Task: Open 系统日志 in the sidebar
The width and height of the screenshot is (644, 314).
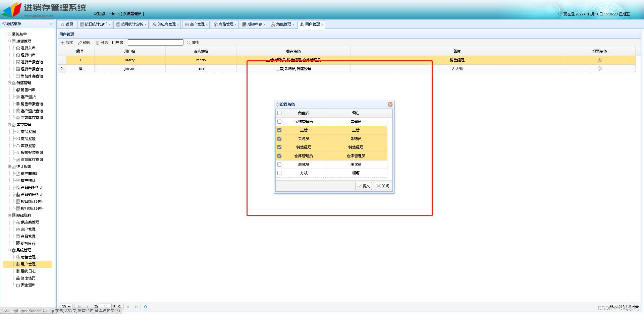Action: pyautogui.click(x=28, y=271)
